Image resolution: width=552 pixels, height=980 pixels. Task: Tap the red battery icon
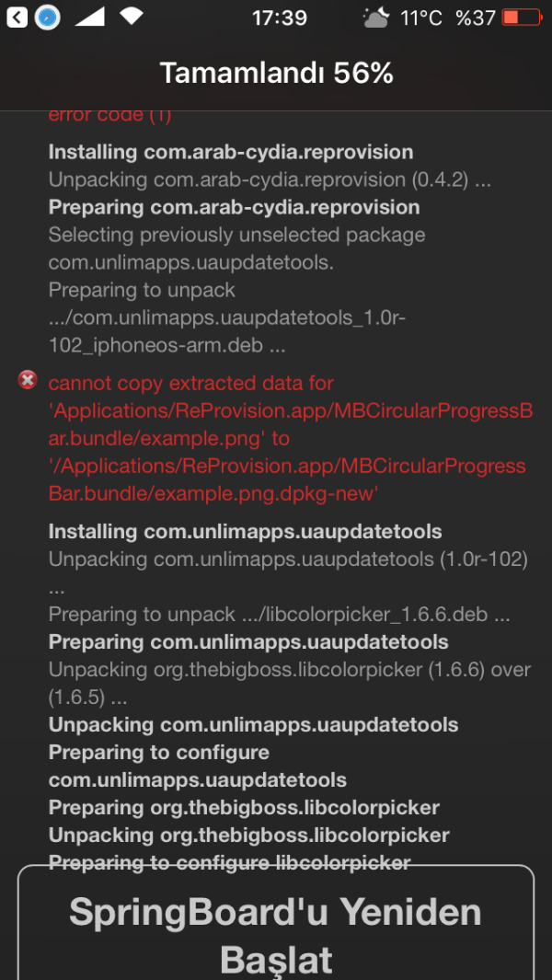(522, 17)
